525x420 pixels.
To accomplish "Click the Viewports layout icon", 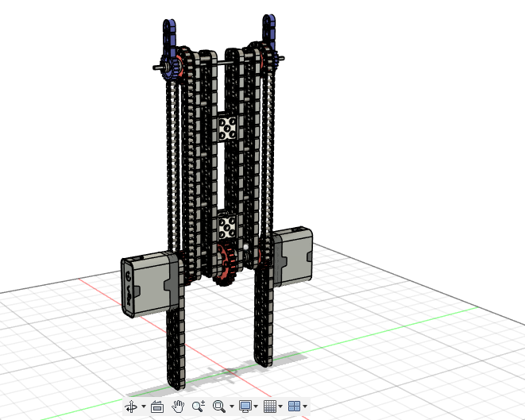I will pos(295,407).
